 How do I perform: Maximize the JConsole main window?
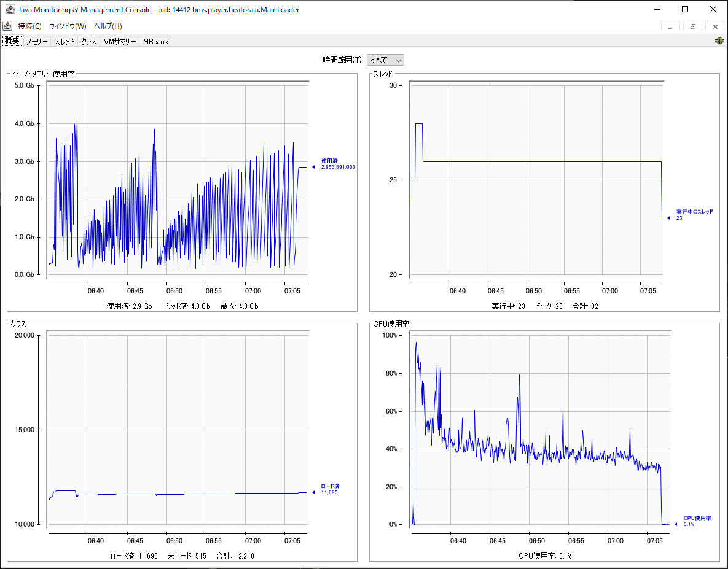click(x=685, y=9)
